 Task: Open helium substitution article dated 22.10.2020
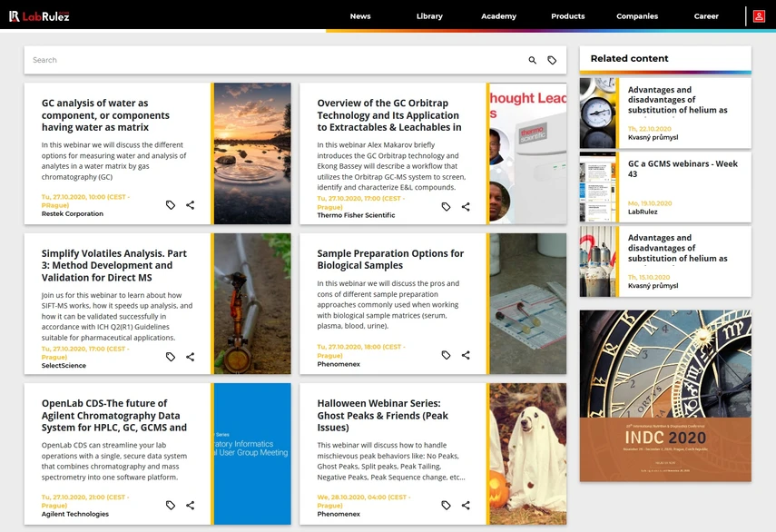[x=677, y=100]
